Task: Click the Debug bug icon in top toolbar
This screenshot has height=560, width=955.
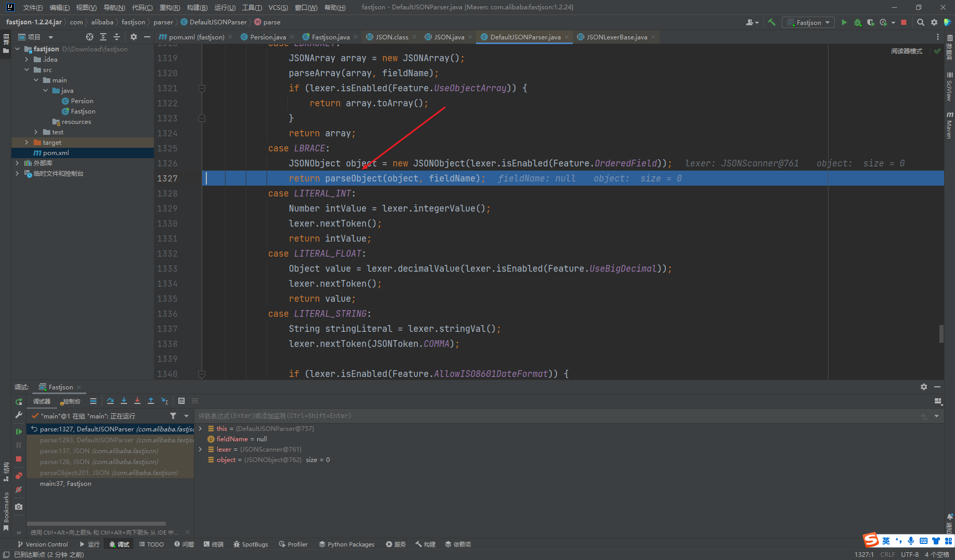Action: click(858, 22)
